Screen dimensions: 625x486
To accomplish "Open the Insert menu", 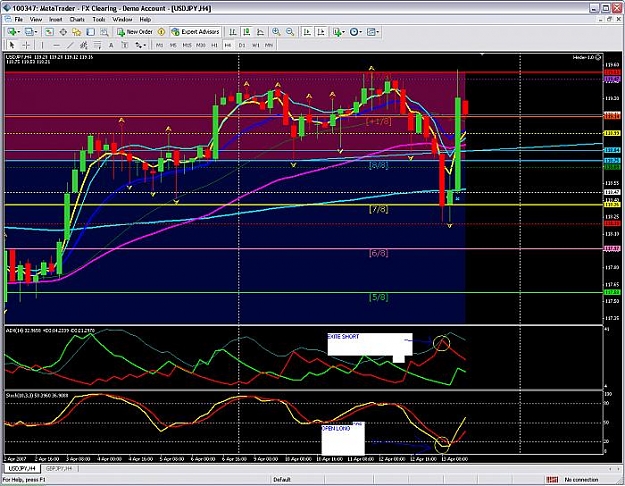I will click(55, 19).
